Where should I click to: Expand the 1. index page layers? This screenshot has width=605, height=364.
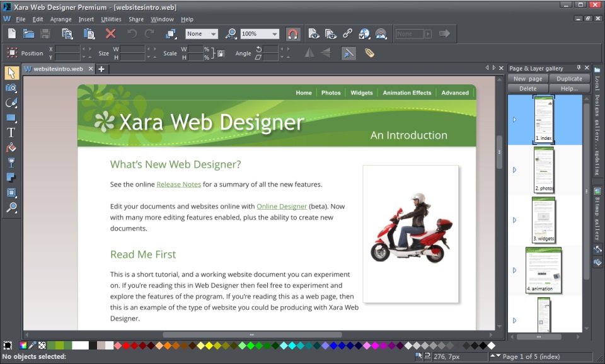click(514, 120)
